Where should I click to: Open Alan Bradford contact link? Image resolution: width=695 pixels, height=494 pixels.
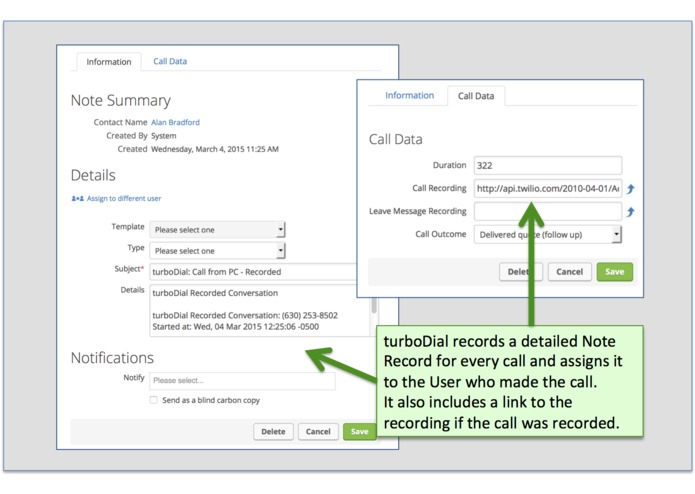click(176, 122)
